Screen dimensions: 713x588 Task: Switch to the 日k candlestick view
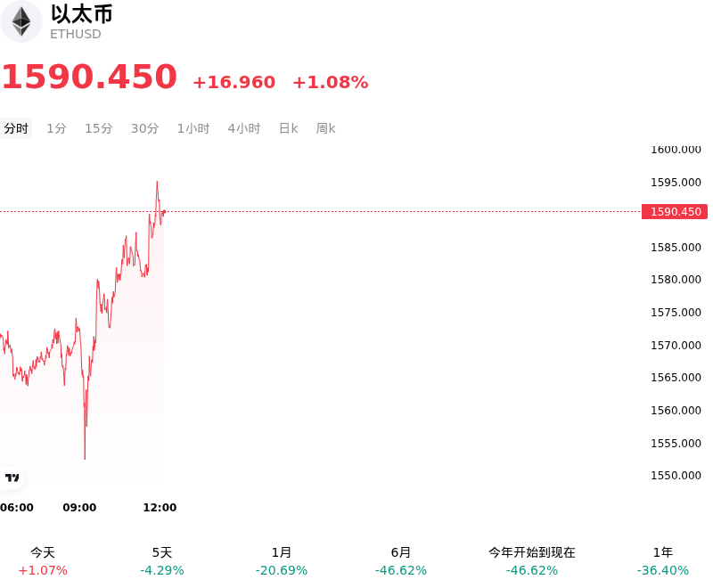click(288, 128)
